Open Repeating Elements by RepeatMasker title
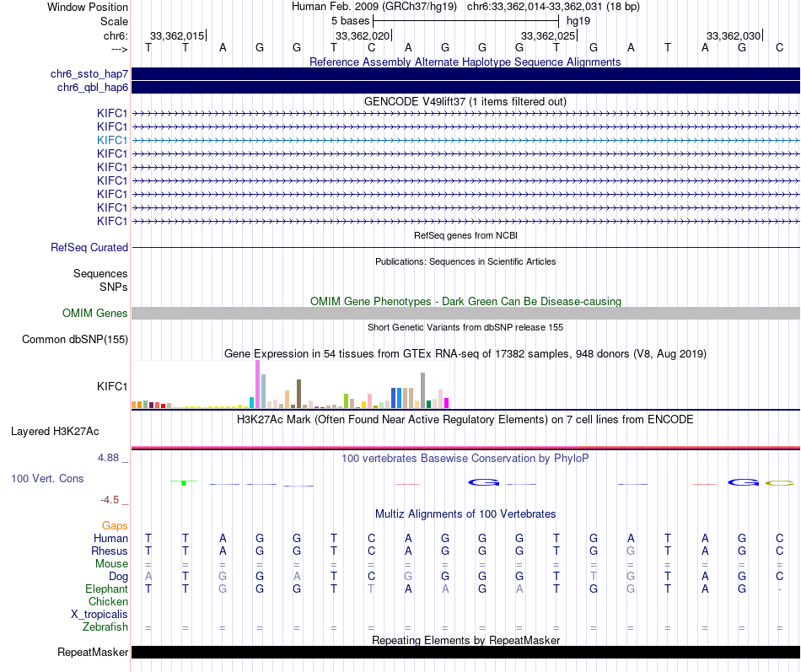Image resolution: width=801 pixels, height=672 pixels. tap(466, 640)
